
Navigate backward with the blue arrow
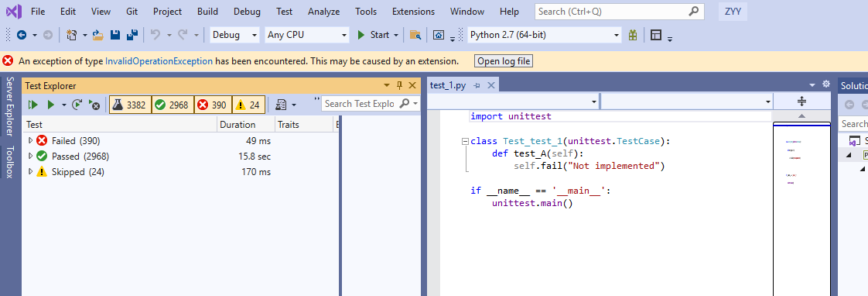point(22,35)
